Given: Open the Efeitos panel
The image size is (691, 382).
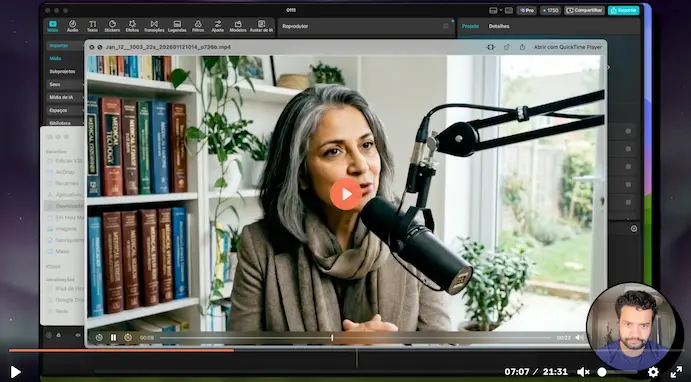Looking at the screenshot, I should click(x=132, y=26).
